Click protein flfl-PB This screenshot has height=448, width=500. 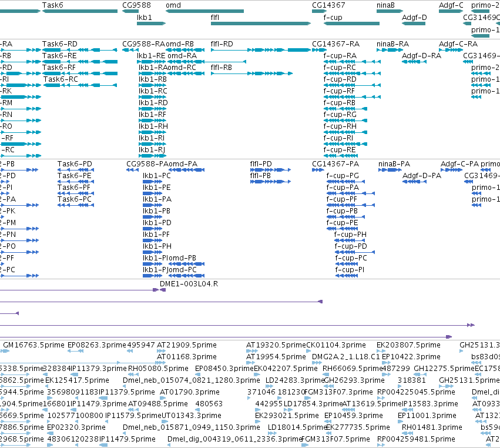click(260, 176)
